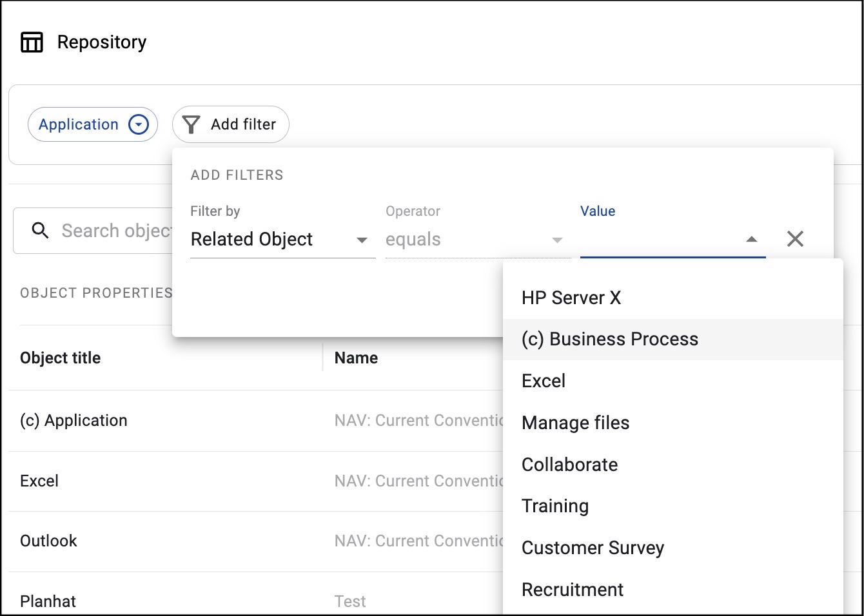Select HP Server X from the list

(673, 298)
